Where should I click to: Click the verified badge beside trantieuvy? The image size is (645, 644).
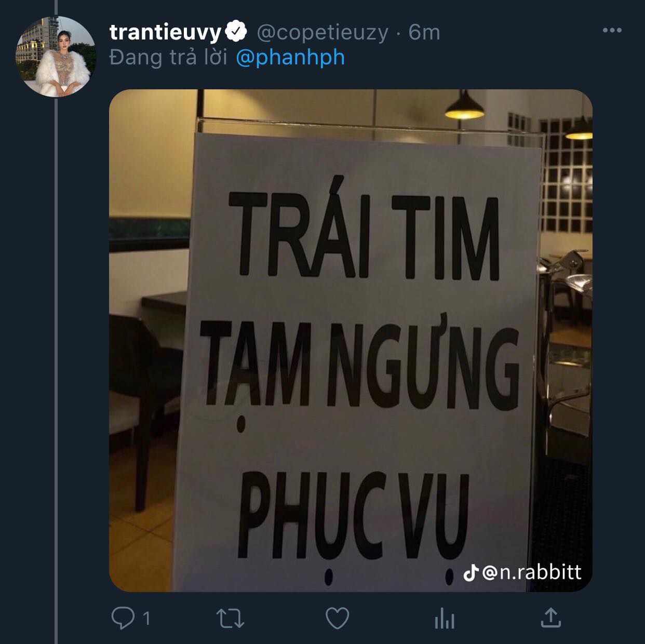coord(236,32)
